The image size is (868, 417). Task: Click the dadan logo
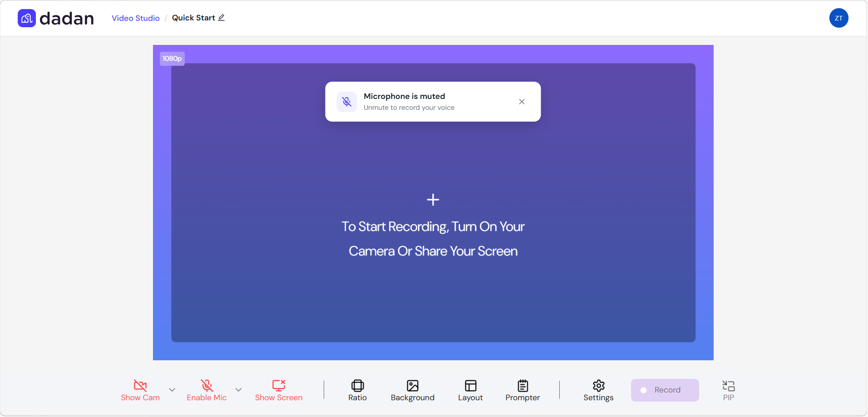55,18
